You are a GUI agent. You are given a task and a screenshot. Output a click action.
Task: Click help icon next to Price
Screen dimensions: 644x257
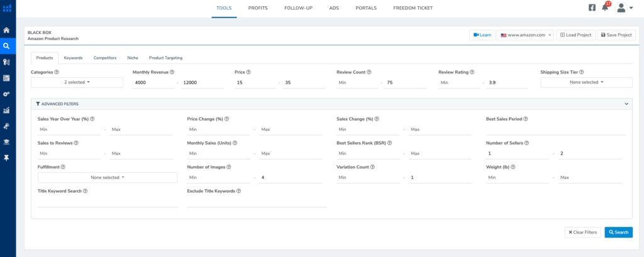[x=248, y=72]
